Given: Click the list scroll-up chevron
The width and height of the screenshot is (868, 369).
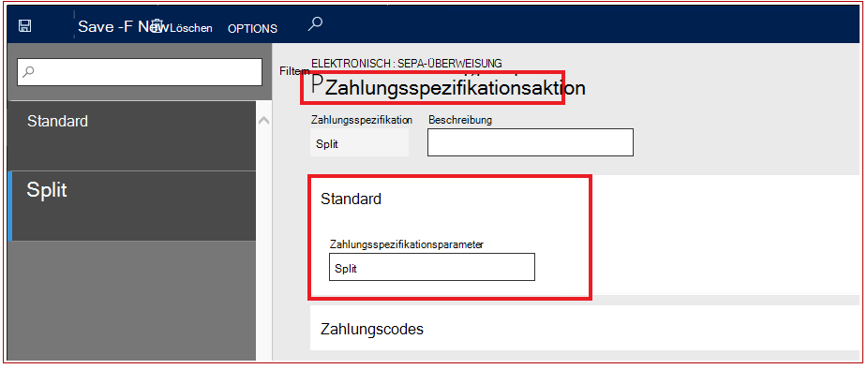Looking at the screenshot, I should pyautogui.click(x=264, y=120).
